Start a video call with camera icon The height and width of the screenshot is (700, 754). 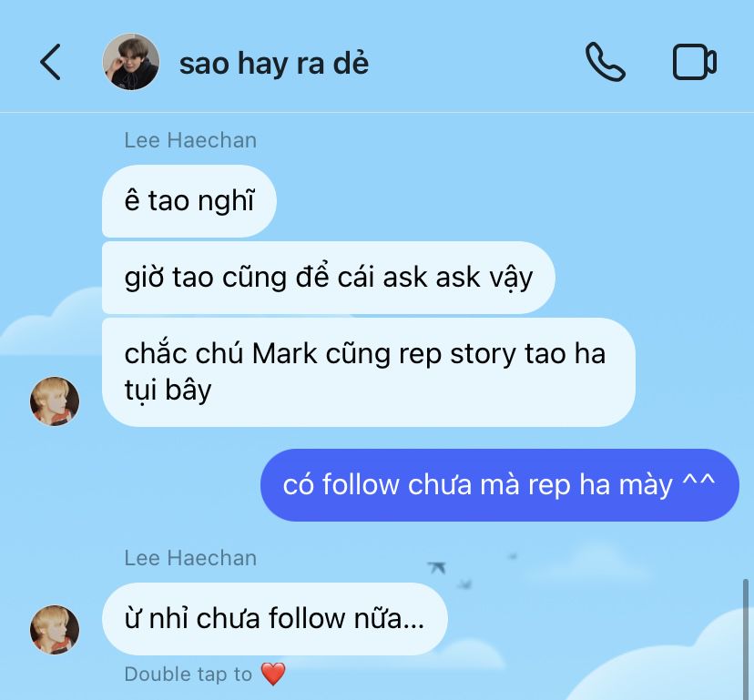tap(695, 62)
